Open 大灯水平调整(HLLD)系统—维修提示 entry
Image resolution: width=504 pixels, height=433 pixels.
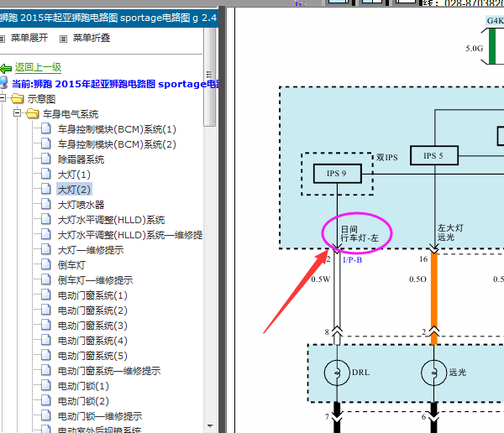pyautogui.click(x=130, y=235)
